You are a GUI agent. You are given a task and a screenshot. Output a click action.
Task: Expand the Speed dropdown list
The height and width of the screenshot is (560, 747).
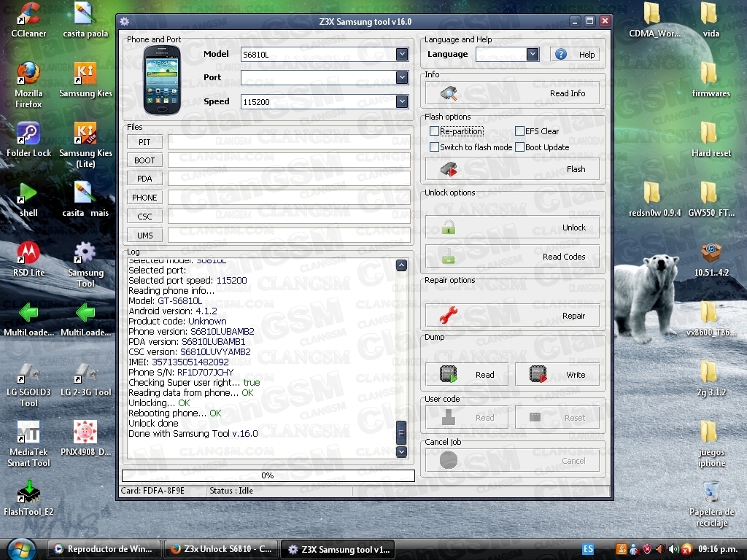tap(402, 101)
